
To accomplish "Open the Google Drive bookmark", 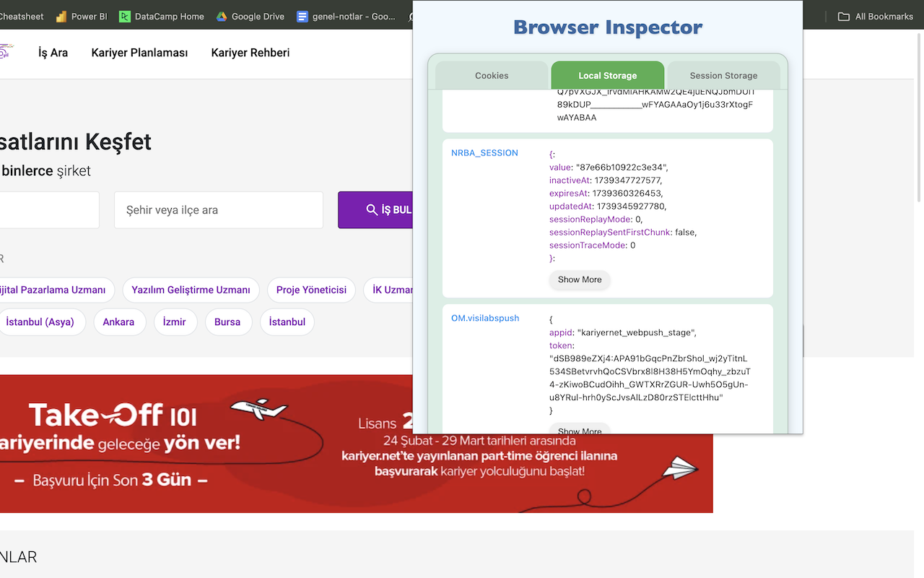I will click(x=250, y=16).
